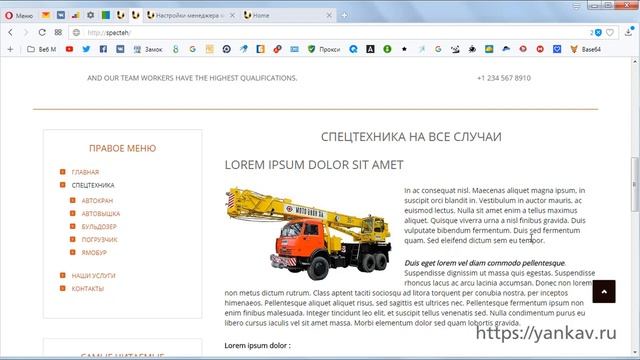Image resolution: width=640 pixels, height=360 pixels.
Task: Open the red chain link bookmark
Action: point(278,49)
